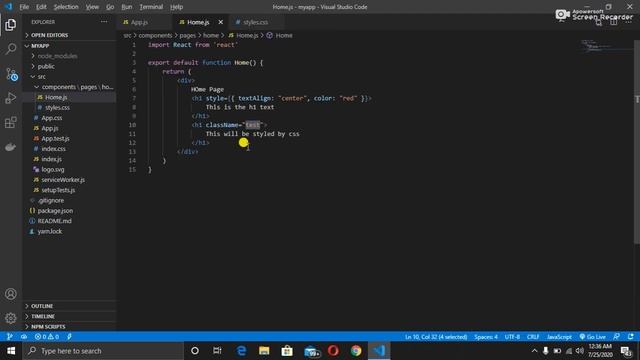The width and height of the screenshot is (640, 360).
Task: Open the Explorer view in activity bar
Action: coord(11,25)
